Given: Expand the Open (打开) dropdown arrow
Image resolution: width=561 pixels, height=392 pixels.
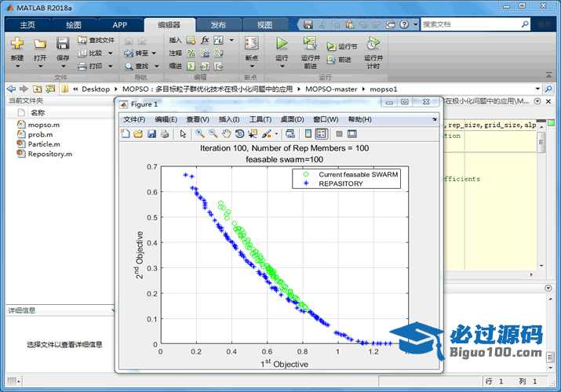Looking at the screenshot, I should point(40,66).
